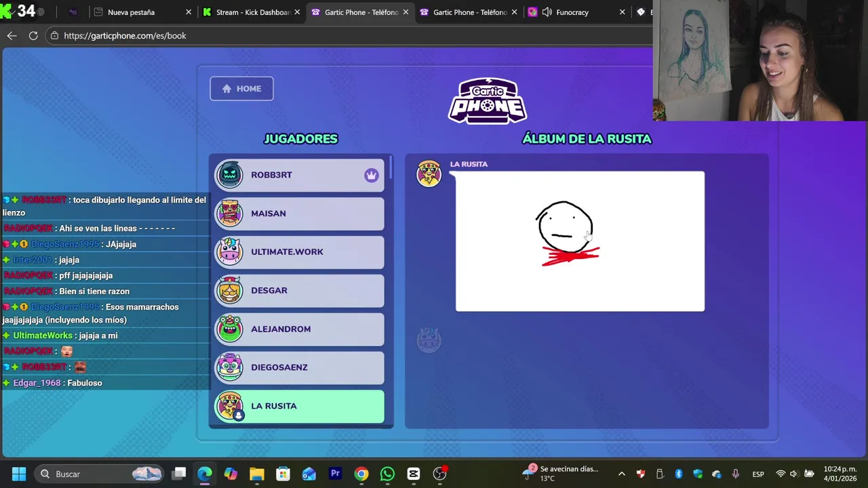This screenshot has height=488, width=868.
Task: Open Adobe Premiere Pro from the taskbar
Action: [335, 474]
